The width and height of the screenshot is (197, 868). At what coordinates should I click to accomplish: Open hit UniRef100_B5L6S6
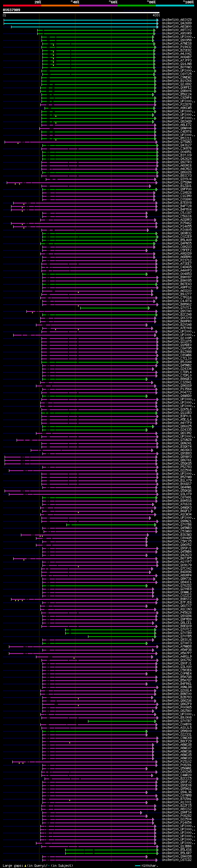point(177,850)
